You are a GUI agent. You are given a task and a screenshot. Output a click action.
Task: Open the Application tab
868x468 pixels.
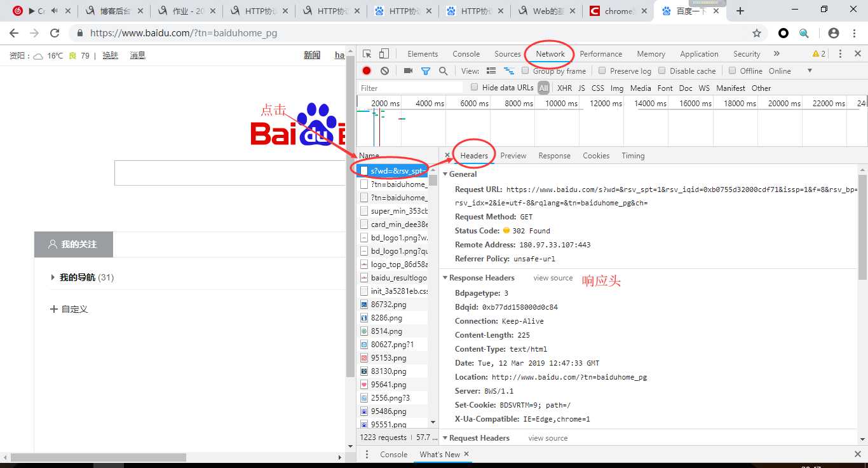point(699,54)
